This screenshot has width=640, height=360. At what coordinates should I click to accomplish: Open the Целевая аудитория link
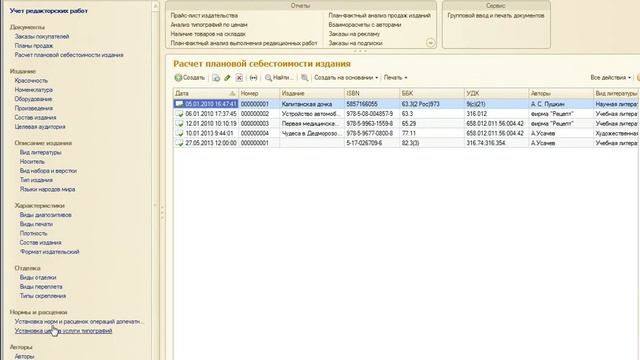[x=40, y=127]
